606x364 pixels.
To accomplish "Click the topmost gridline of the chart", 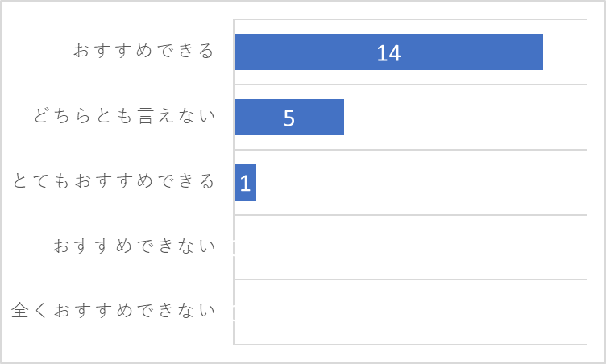I will [x=410, y=19].
